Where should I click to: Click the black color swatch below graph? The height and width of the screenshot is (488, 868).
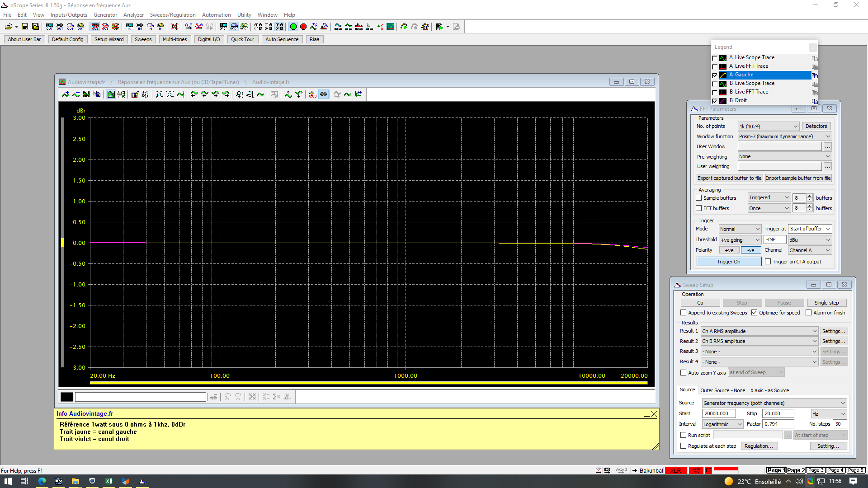point(67,397)
